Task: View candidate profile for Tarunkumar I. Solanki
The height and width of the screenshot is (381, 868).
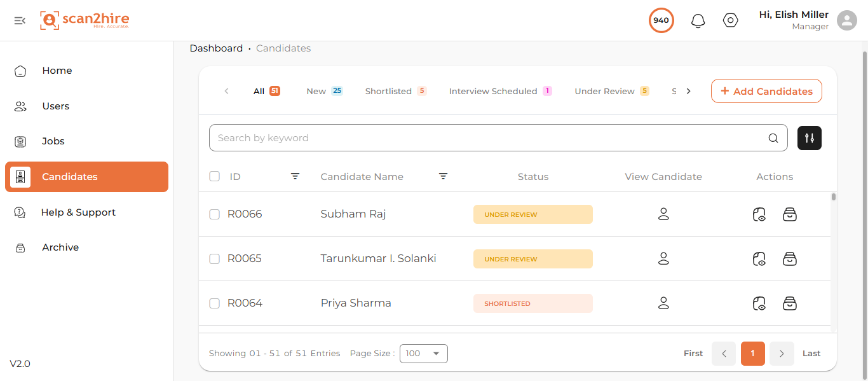Action: (x=663, y=259)
